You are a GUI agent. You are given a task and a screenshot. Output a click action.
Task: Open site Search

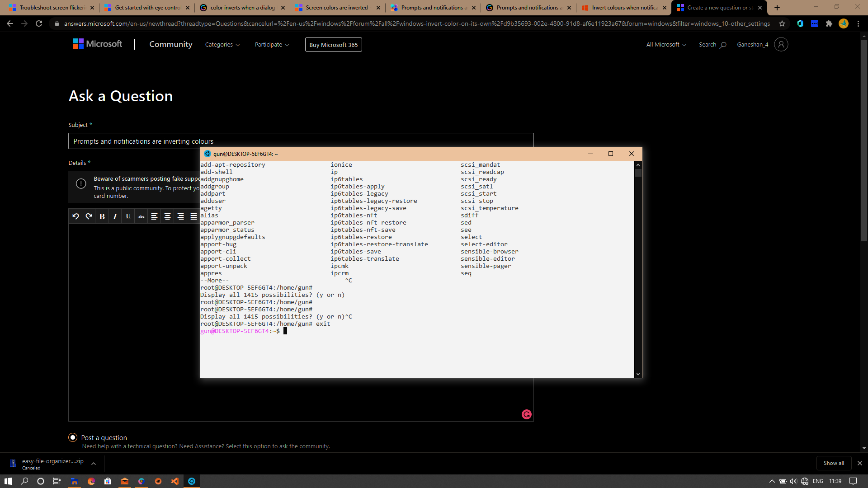[712, 44]
